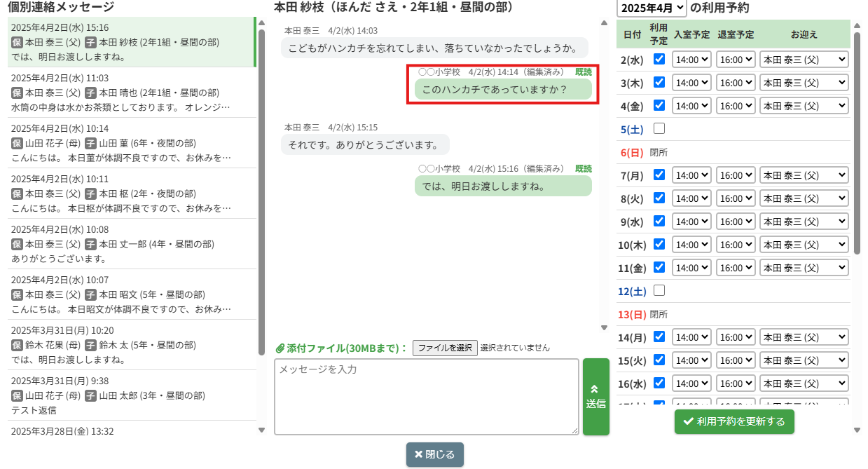This screenshot has height=469, width=868.
Task: Click the 子 child badge beside 本田 晴也
Action: pyautogui.click(x=90, y=93)
